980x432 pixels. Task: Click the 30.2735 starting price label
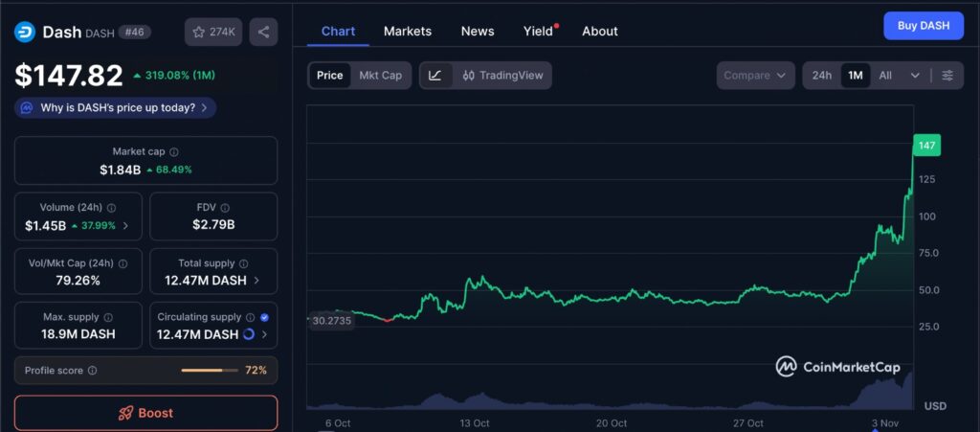coord(331,321)
